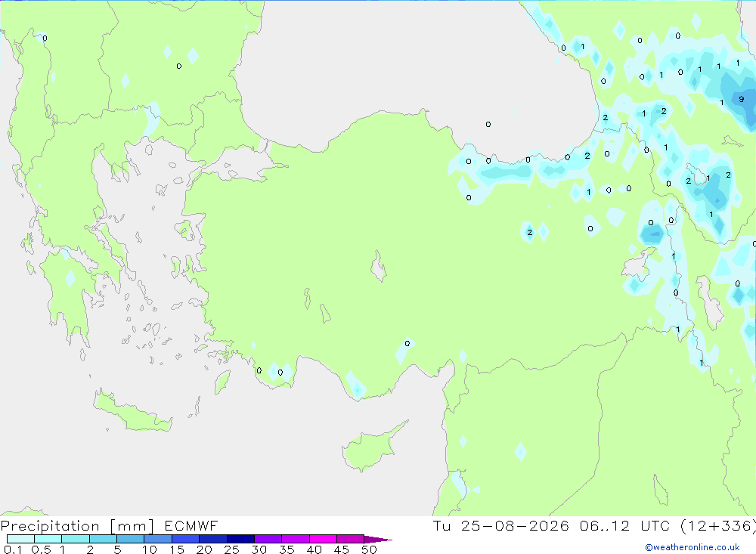Click the precipitation value 9 on the map
This screenshot has height=554, width=756.
(x=741, y=99)
